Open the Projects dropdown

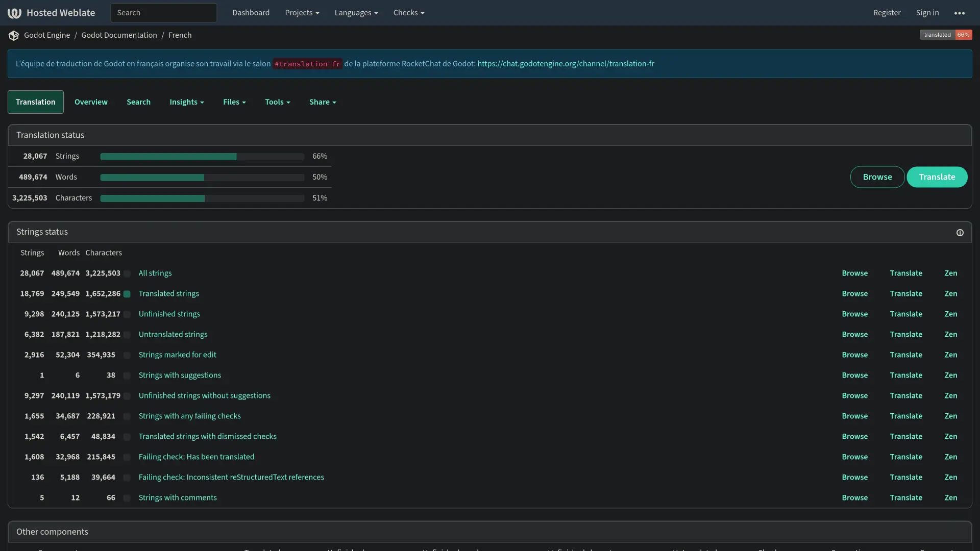tap(302, 12)
